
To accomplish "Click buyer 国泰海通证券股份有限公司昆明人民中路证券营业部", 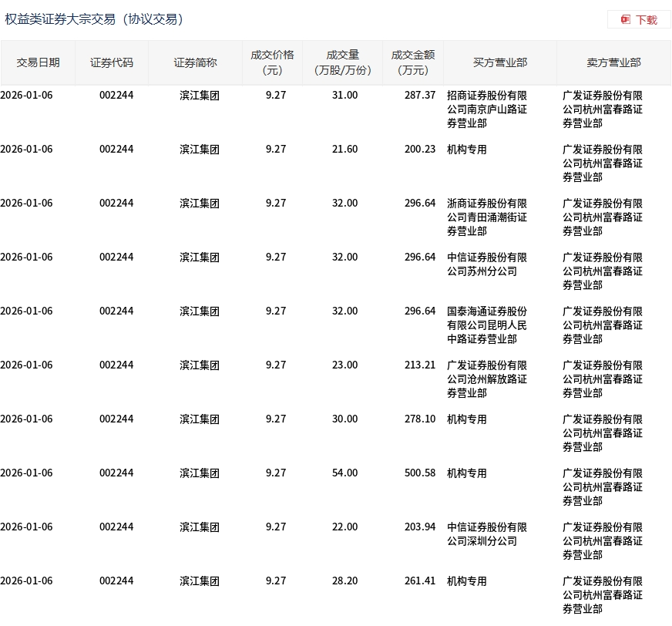I will 487,325.
